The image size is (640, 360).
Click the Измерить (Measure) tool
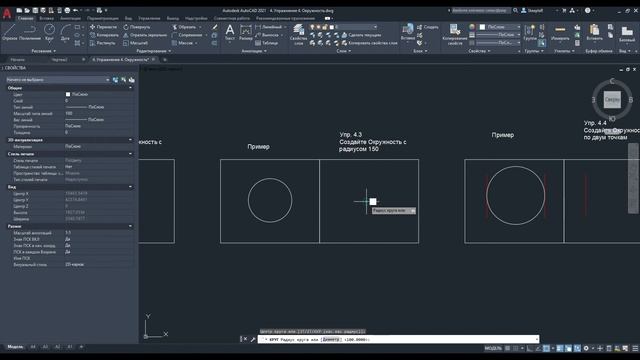[x=560, y=33]
